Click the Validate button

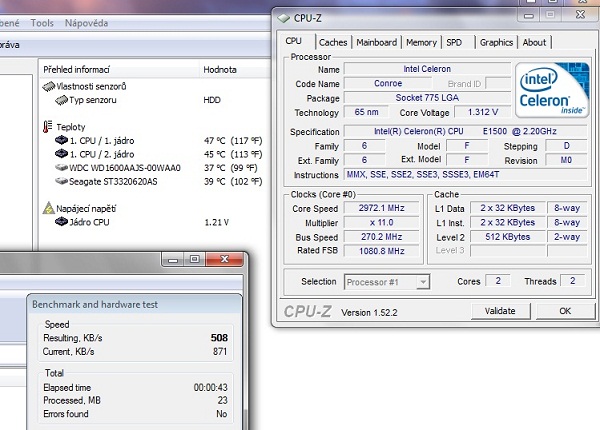(x=500, y=311)
